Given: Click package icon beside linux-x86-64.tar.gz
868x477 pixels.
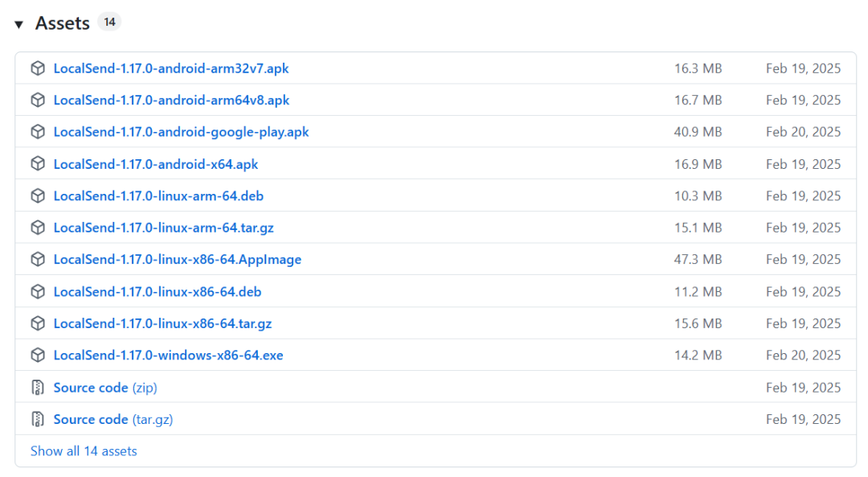Looking at the screenshot, I should click(38, 323).
